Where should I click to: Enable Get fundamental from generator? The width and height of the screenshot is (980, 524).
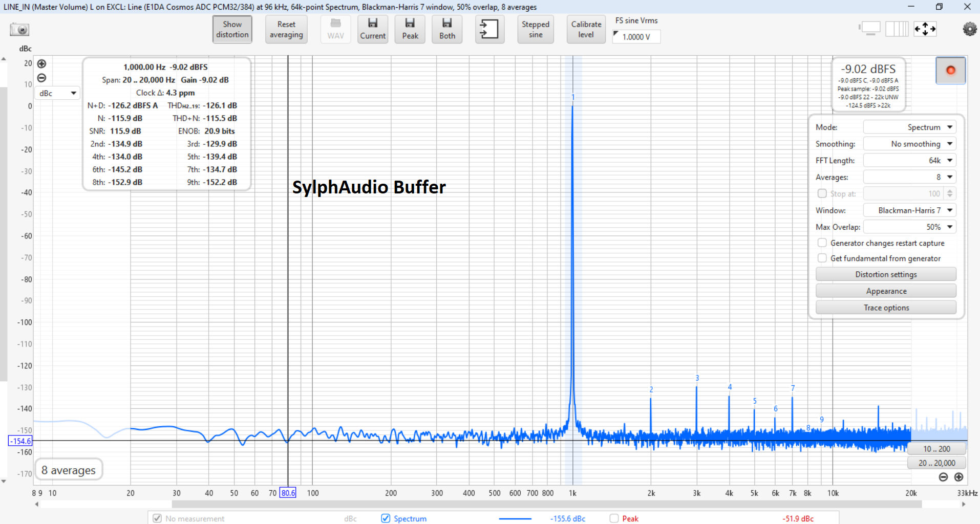click(822, 258)
